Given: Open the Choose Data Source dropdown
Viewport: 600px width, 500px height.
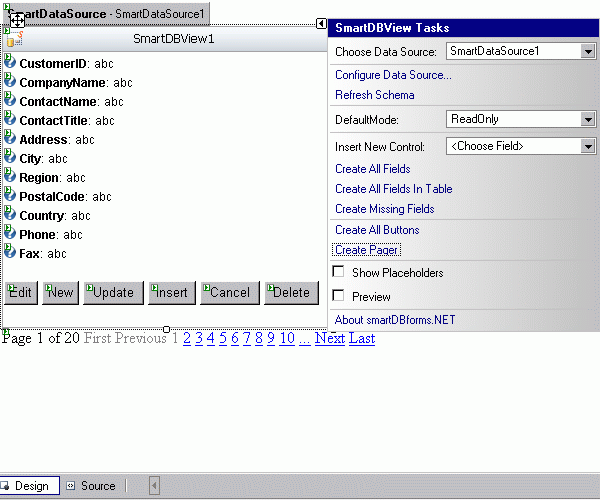Looking at the screenshot, I should click(587, 51).
